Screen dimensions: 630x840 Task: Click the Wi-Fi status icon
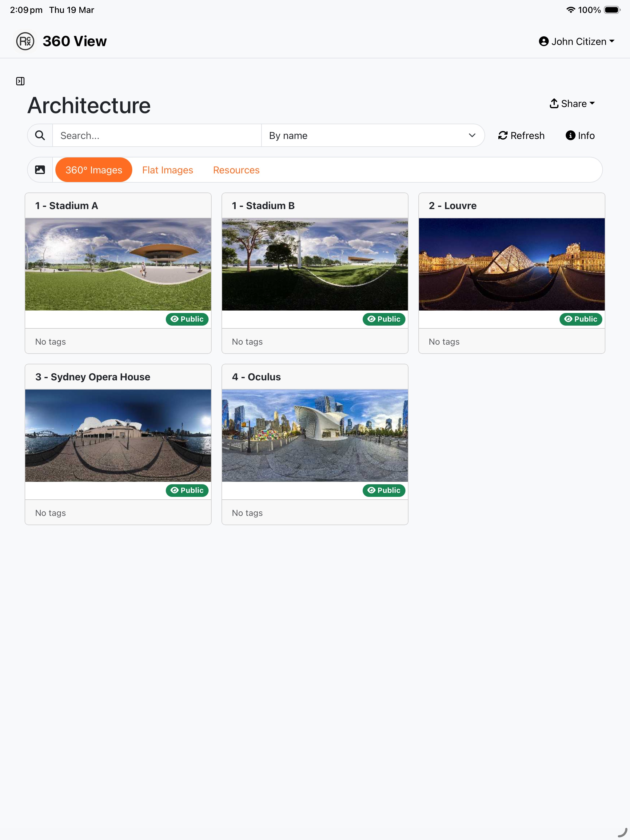(x=570, y=10)
